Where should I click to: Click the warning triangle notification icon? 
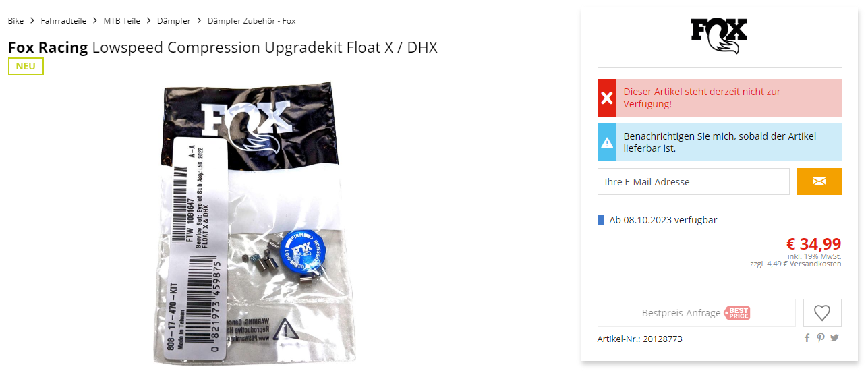point(607,142)
